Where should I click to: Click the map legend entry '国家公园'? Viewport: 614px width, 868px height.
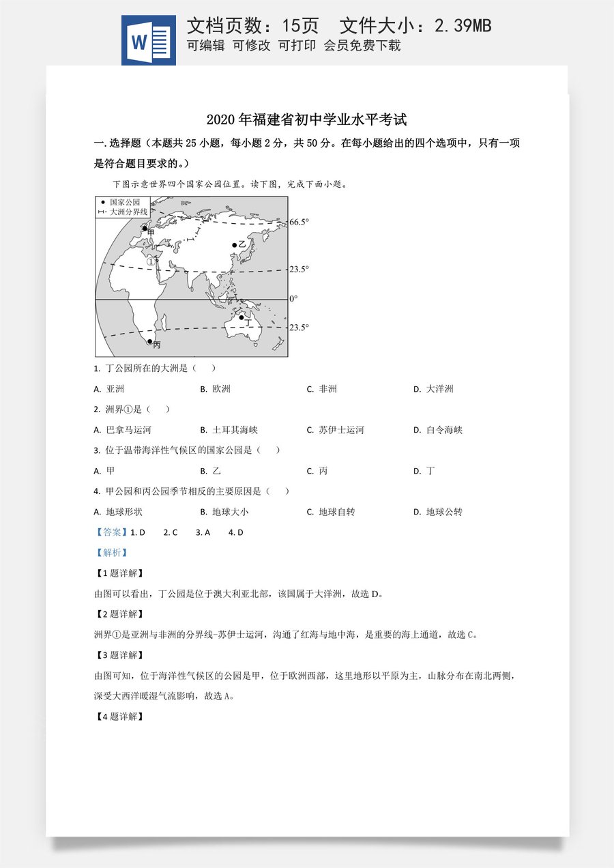pyautogui.click(x=125, y=203)
